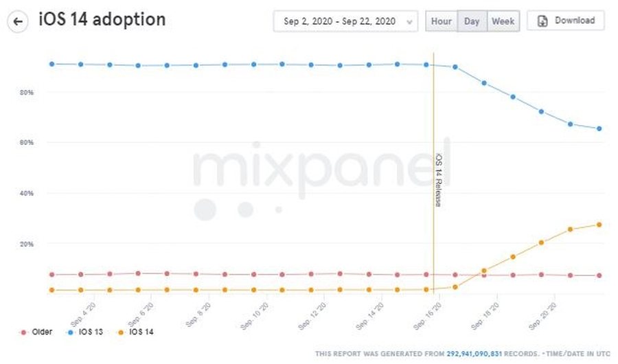Switch to Hour granularity

click(442, 21)
